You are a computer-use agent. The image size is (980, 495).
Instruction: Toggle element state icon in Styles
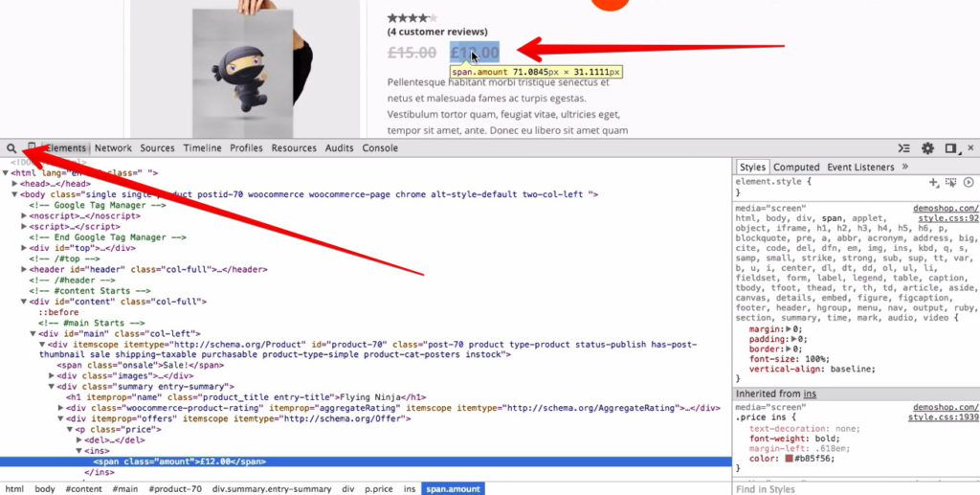pos(950,183)
